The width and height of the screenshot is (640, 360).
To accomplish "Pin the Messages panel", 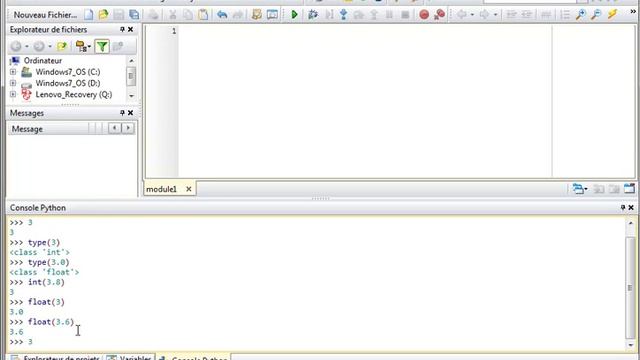I will (x=122, y=113).
